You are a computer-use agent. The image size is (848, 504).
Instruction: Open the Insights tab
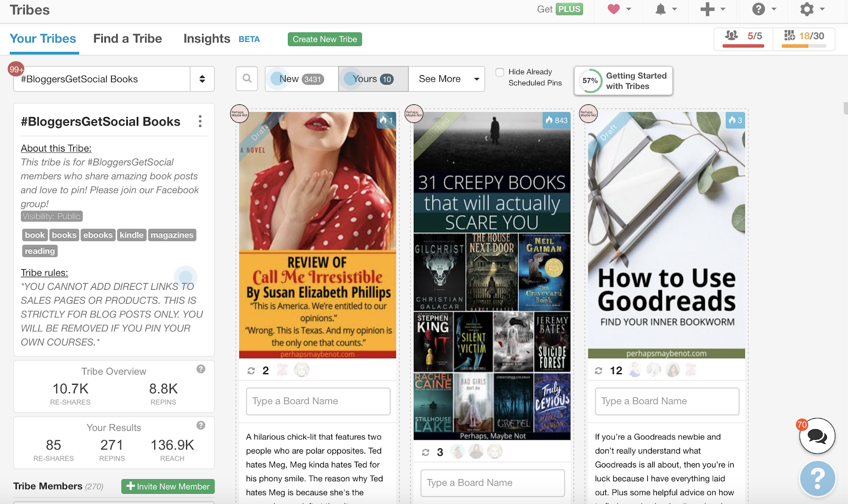207,39
